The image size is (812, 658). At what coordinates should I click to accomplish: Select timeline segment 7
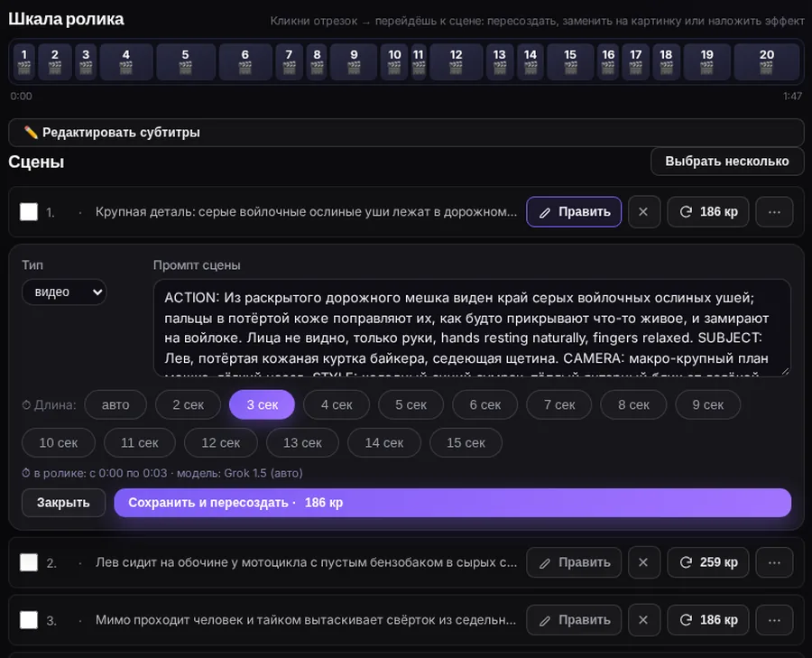point(289,61)
